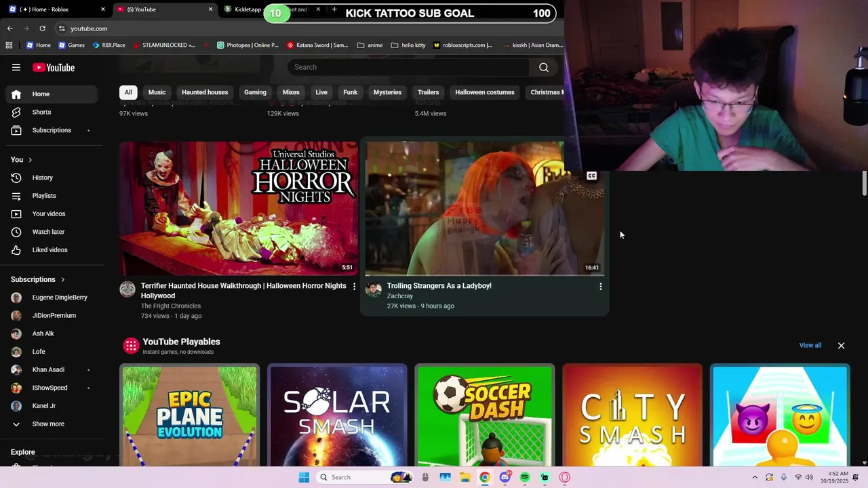The height and width of the screenshot is (488, 868).
Task: Select the Music filter chip
Action: pyautogui.click(x=157, y=92)
